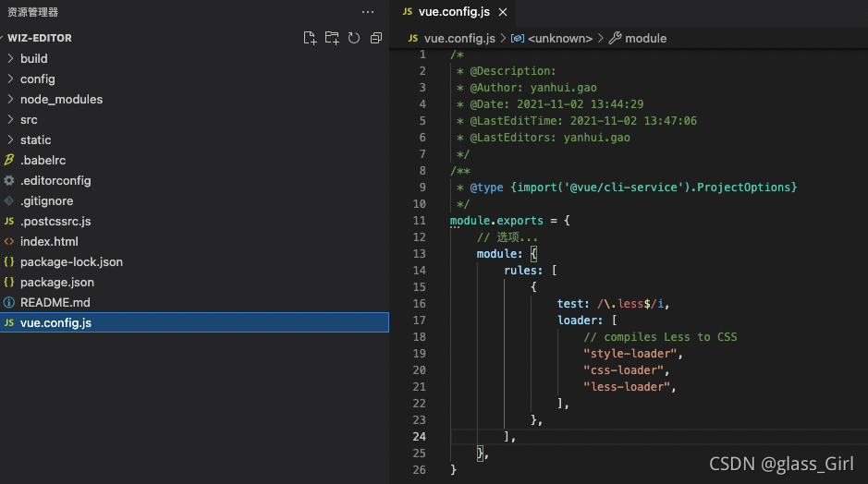Click the "test:" property on line 16
Screen dimensions: 868x484
coord(573,304)
